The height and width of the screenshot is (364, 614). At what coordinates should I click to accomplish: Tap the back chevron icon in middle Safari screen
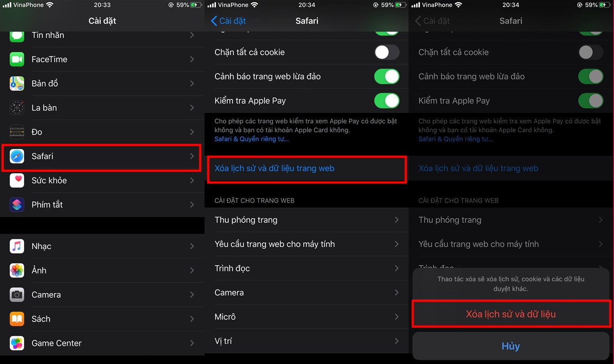pyautogui.click(x=213, y=21)
